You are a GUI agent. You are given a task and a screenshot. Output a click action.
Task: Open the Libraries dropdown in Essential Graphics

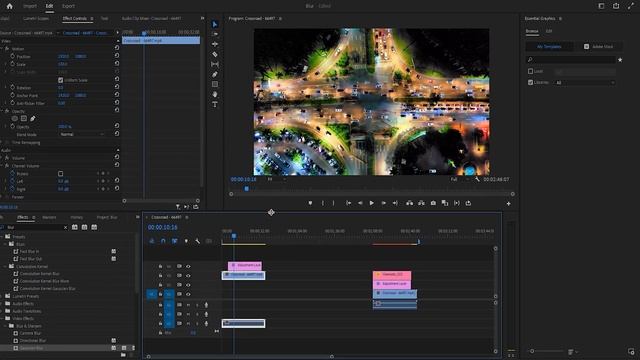[x=584, y=82]
